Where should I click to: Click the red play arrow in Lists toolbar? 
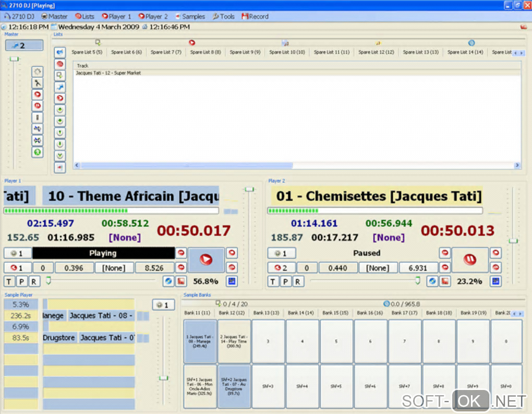coord(59,99)
